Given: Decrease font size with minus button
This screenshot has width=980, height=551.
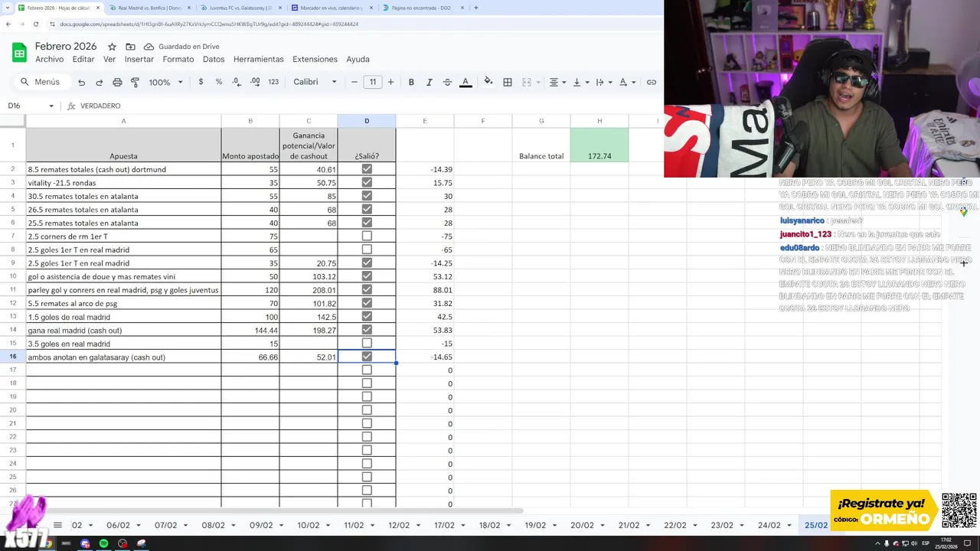Looking at the screenshot, I should coord(354,82).
